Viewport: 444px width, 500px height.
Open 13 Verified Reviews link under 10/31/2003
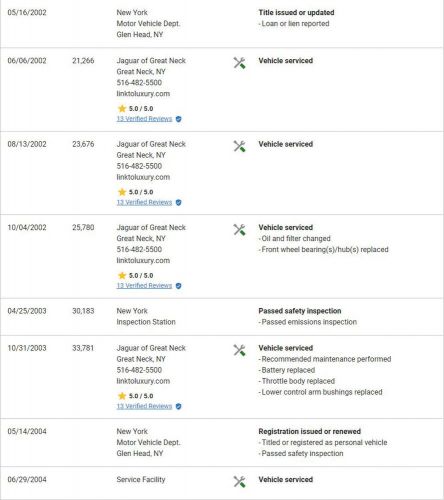tap(144, 406)
